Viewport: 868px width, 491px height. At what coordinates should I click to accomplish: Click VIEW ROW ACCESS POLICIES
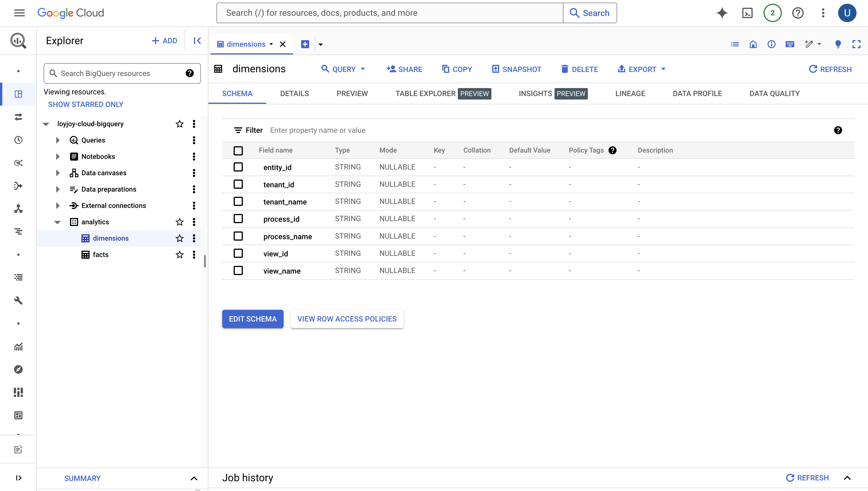click(346, 319)
